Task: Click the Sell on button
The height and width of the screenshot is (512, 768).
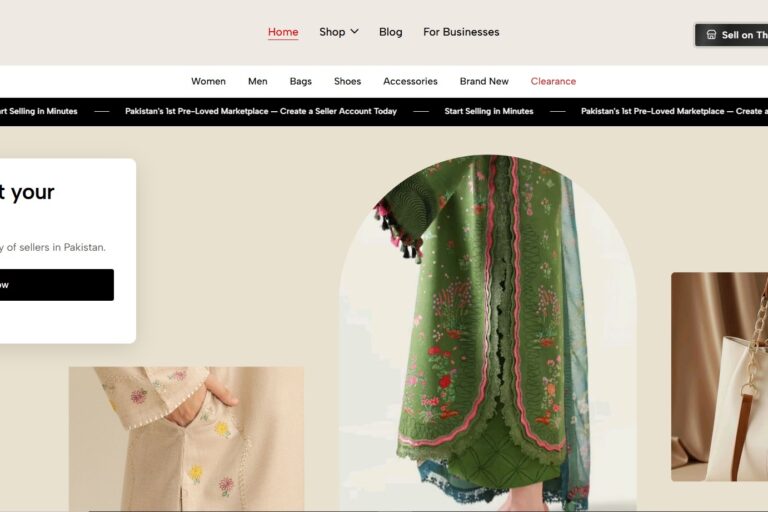Action: click(x=732, y=35)
